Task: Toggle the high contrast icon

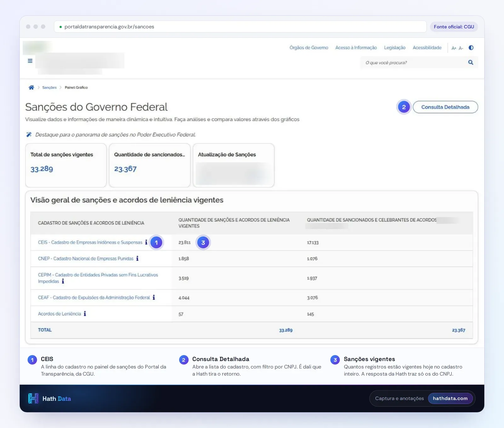Action: point(471,48)
